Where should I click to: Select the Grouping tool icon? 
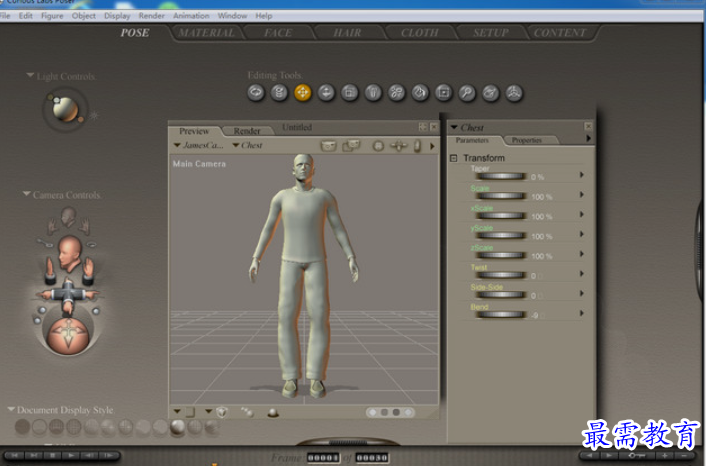coord(444,93)
